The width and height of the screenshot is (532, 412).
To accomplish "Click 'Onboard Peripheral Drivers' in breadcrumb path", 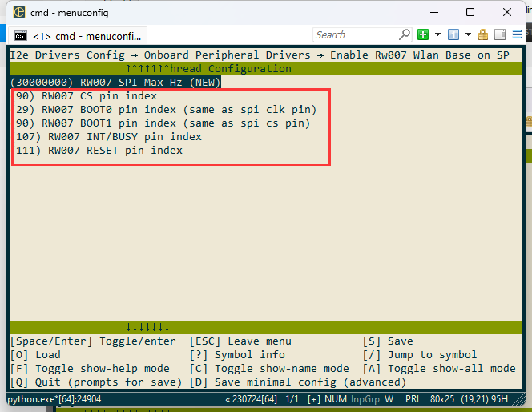I will [227, 55].
